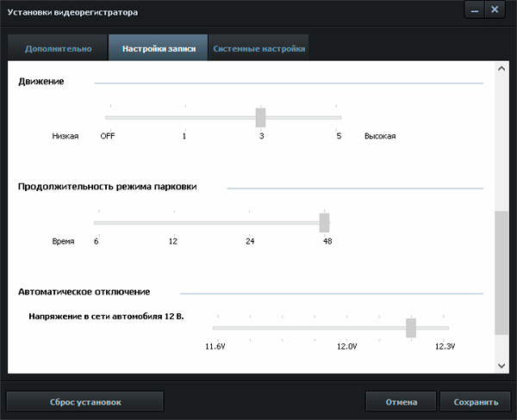Click the scroll down arrow
Screen dimensions: 517x420
point(501,366)
